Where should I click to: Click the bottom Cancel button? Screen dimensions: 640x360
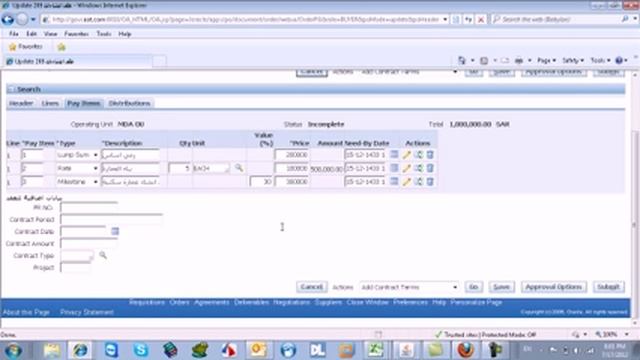(311, 287)
